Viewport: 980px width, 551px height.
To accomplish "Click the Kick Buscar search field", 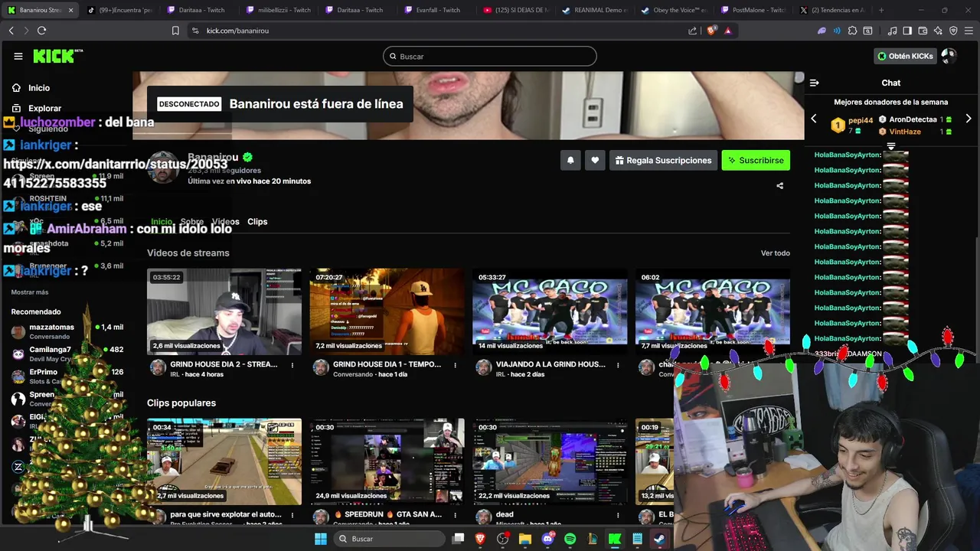I will [x=490, y=56].
